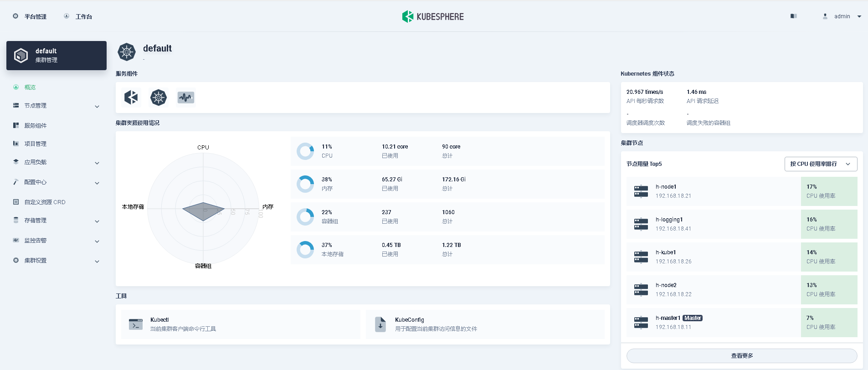Click the 服务组件 sidebar icon
The width and height of the screenshot is (868, 370).
pyautogui.click(x=16, y=125)
